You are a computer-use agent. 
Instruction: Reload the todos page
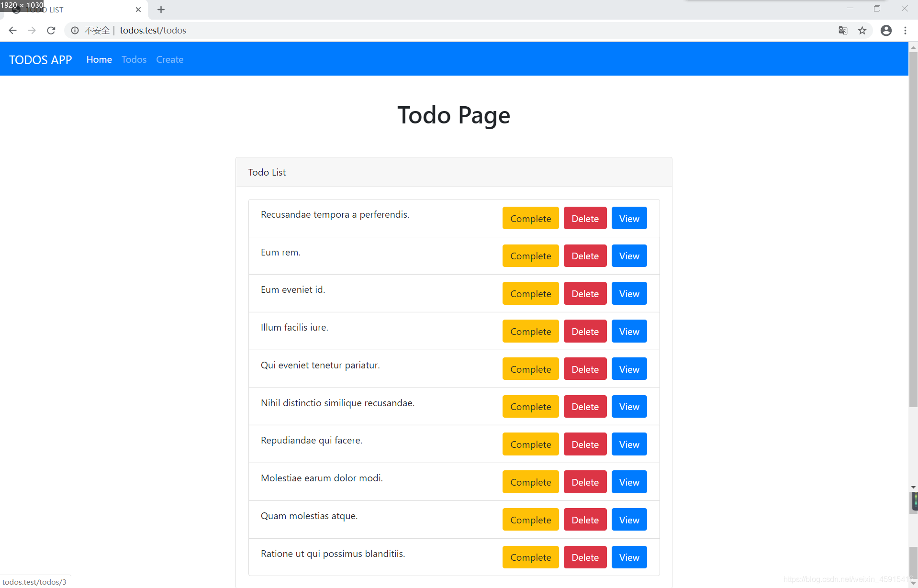pyautogui.click(x=51, y=30)
